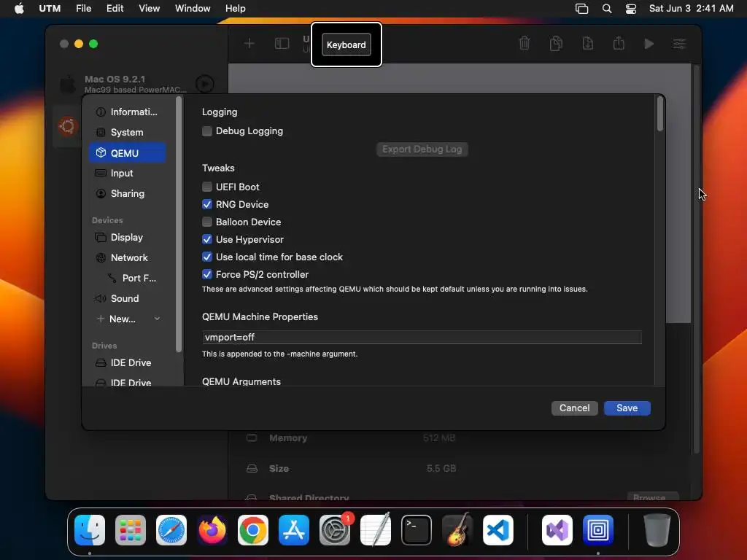This screenshot has height=560, width=747.
Task: Click the edit settings sliders icon
Action: click(679, 44)
